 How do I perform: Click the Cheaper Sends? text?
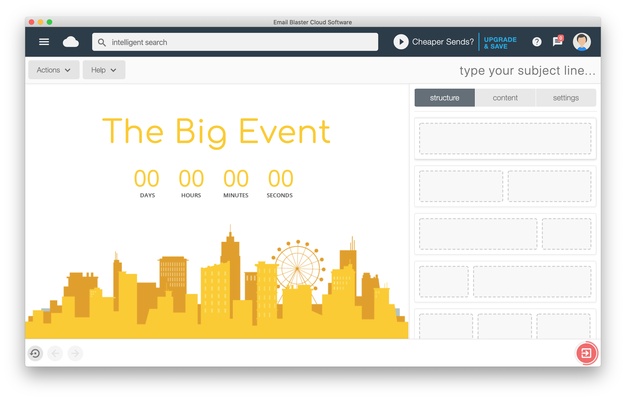tap(443, 42)
